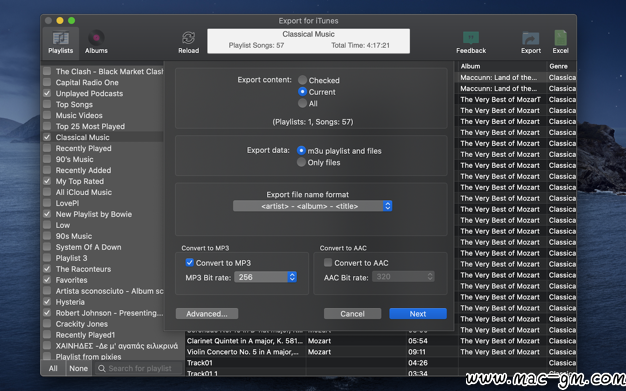Uncheck the Classical Music playlist checkbox
The image size is (626, 391).
coord(47,137)
